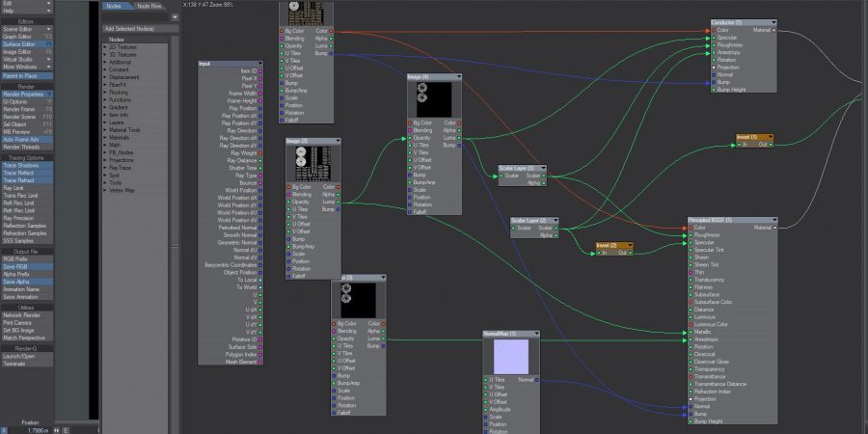Image resolution: width=868 pixels, height=434 pixels.
Task: Collapse the Scalar Layer (1) node arrow
Action: (542, 168)
